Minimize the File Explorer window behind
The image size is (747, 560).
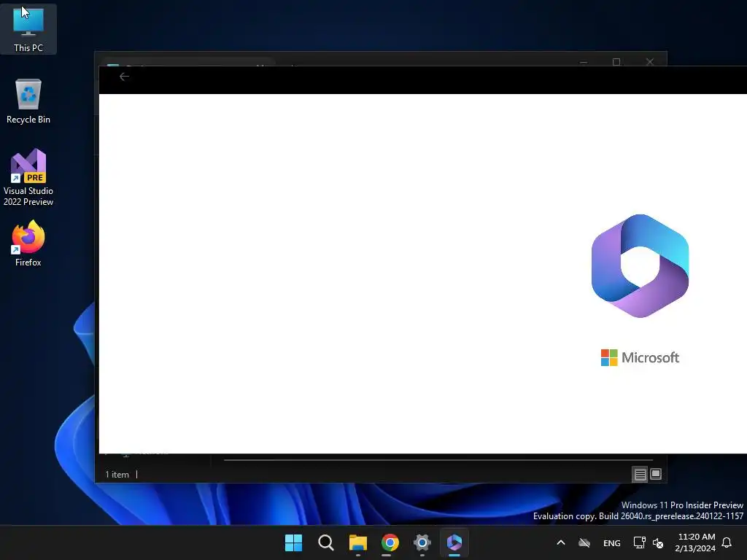584,62
